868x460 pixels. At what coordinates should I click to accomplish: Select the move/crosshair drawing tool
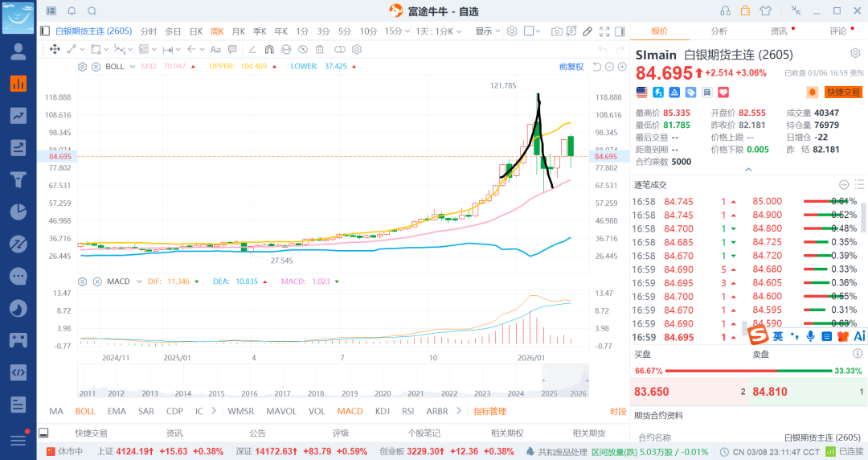pyautogui.click(x=55, y=49)
